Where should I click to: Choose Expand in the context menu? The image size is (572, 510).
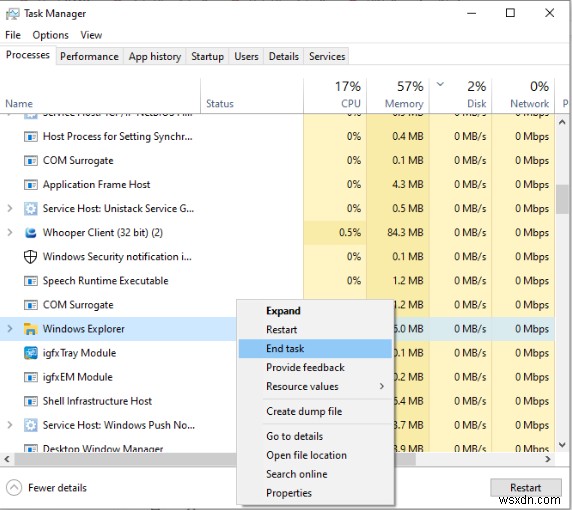point(316,311)
